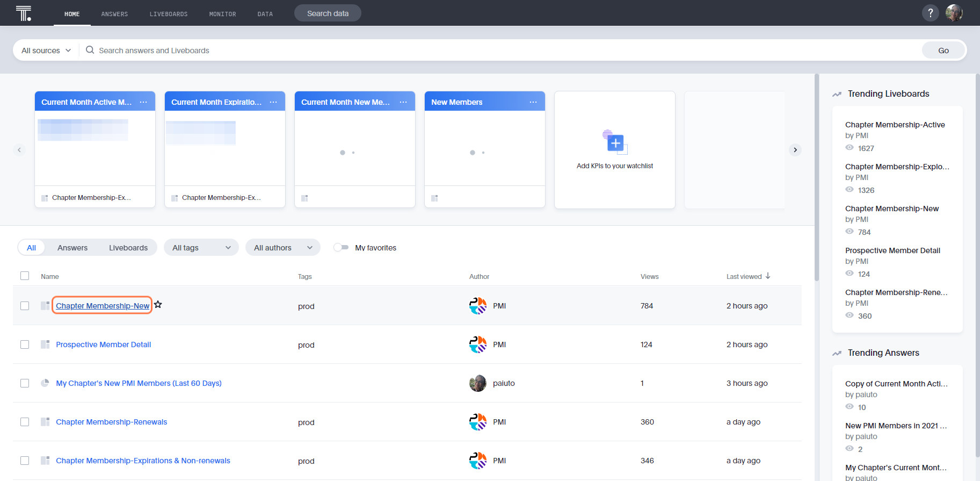Filter list by Answers pill
980x481 pixels.
(72, 247)
